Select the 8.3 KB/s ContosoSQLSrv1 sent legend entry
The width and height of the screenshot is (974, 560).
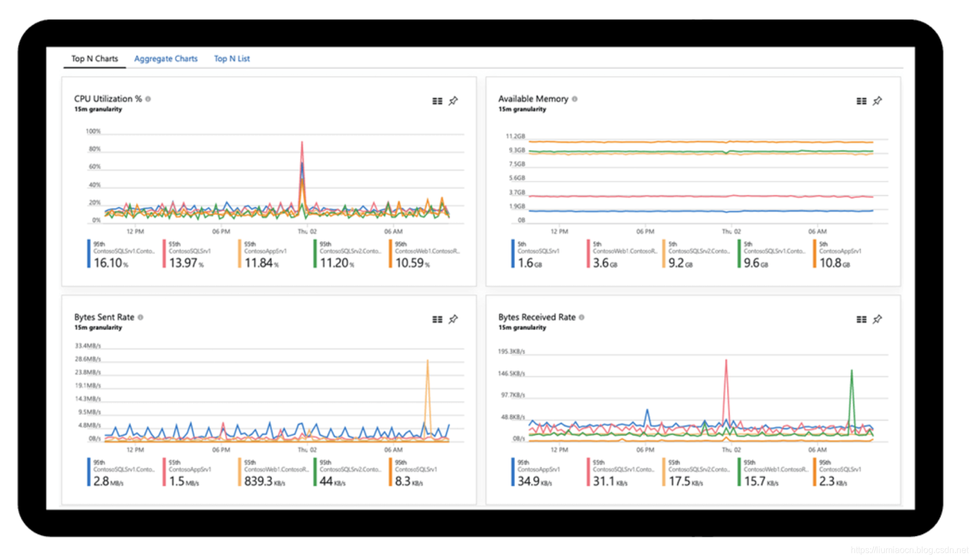(x=414, y=473)
